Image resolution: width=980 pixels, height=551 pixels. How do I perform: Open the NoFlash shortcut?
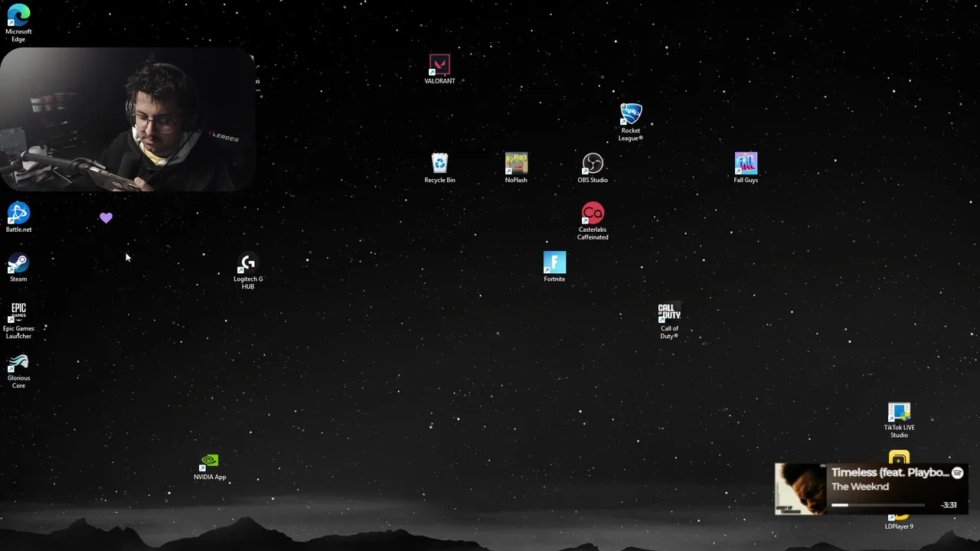click(516, 168)
